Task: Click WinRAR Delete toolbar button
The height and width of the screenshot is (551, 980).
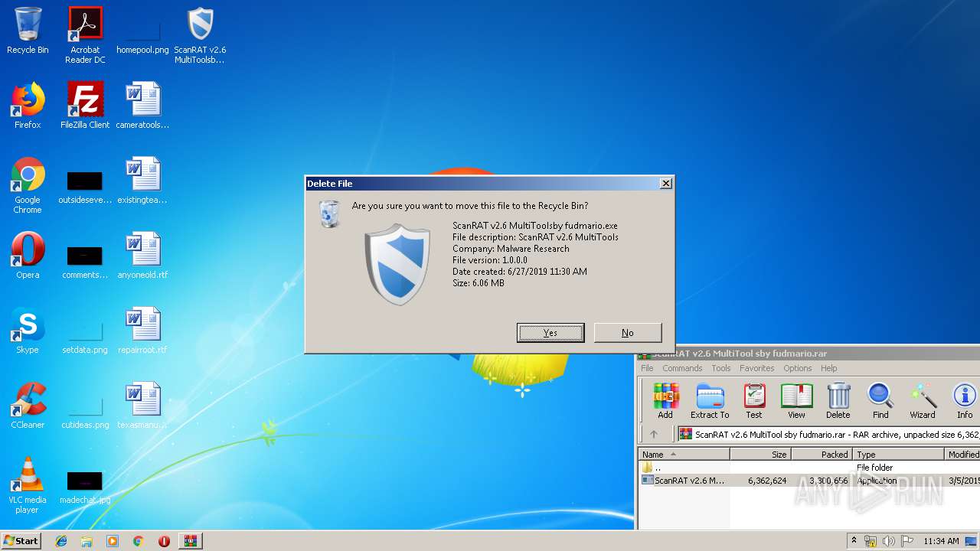Action: (x=838, y=401)
